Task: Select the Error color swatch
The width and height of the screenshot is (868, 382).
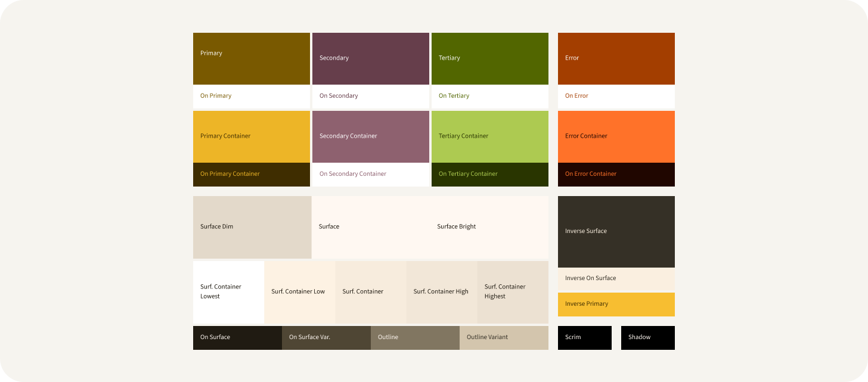Action: [616, 58]
